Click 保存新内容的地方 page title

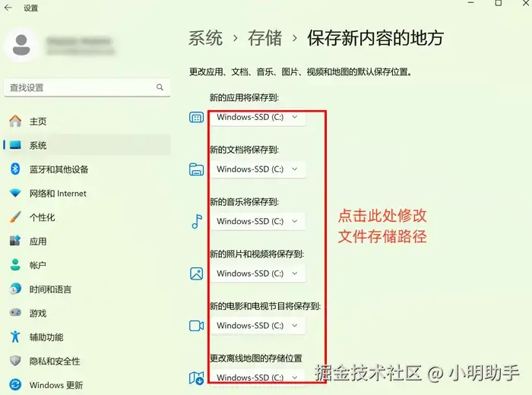coord(375,38)
